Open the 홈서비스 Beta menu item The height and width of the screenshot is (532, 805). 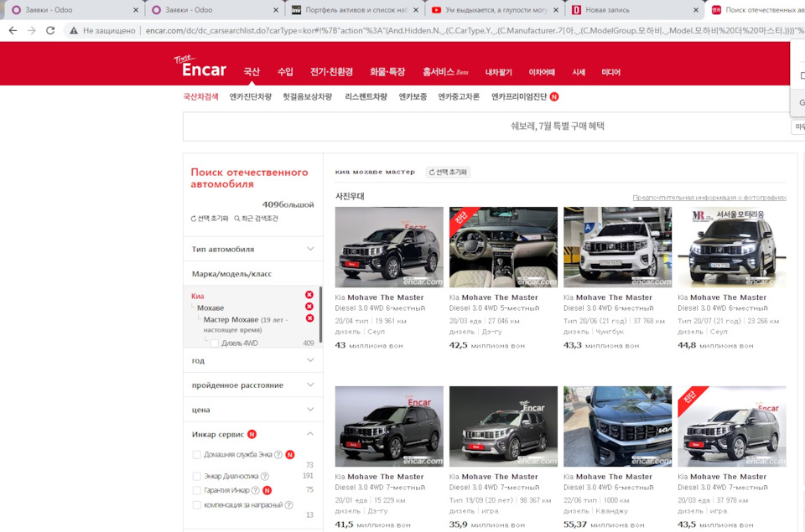(445, 72)
